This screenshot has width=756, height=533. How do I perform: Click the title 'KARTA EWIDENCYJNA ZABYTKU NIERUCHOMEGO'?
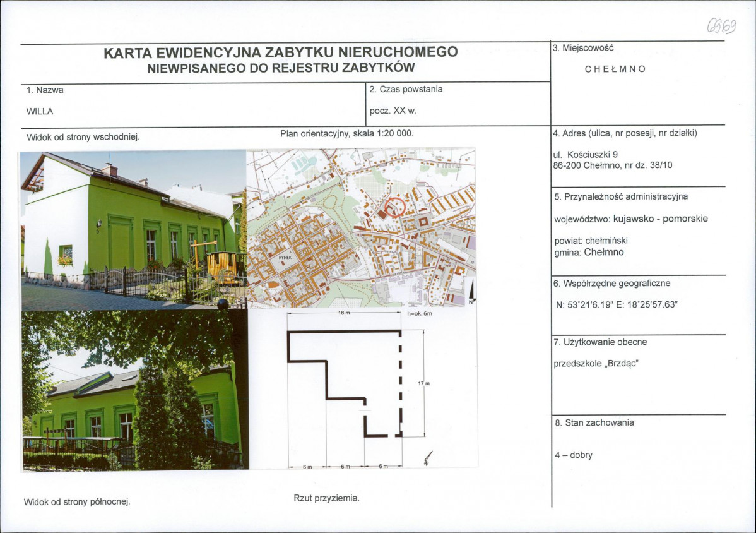[281, 52]
